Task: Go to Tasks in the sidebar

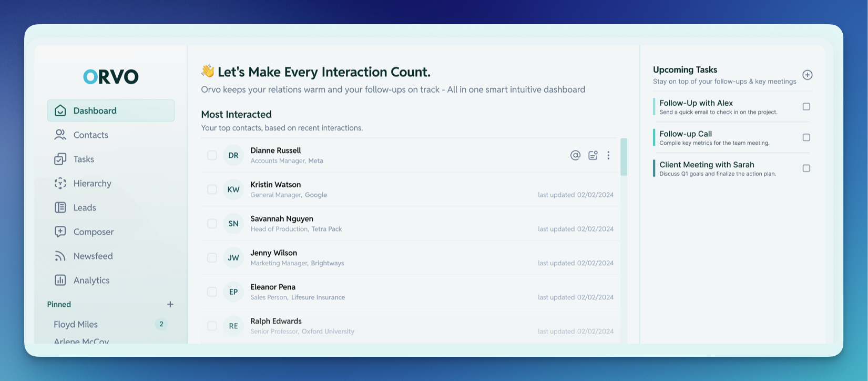Action: click(84, 159)
